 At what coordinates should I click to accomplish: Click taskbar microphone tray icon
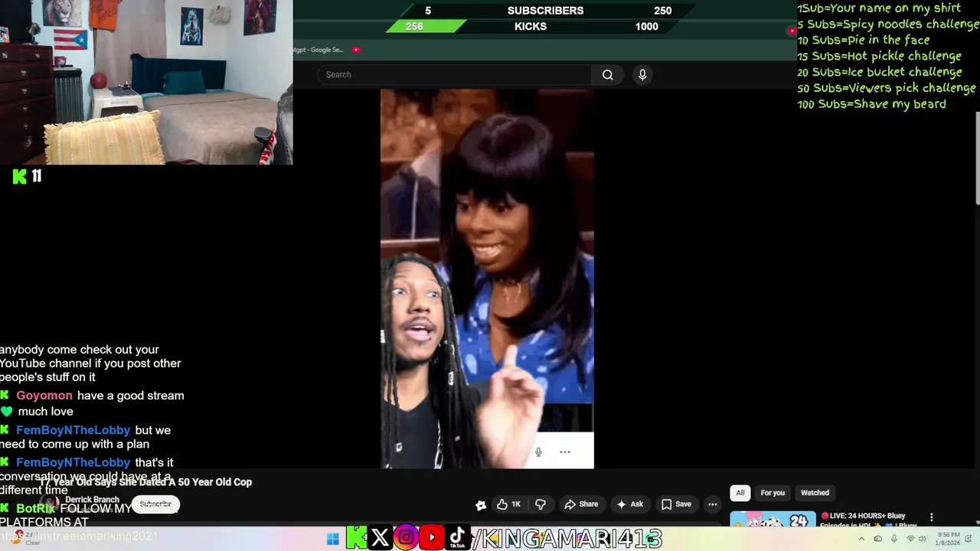(x=893, y=540)
